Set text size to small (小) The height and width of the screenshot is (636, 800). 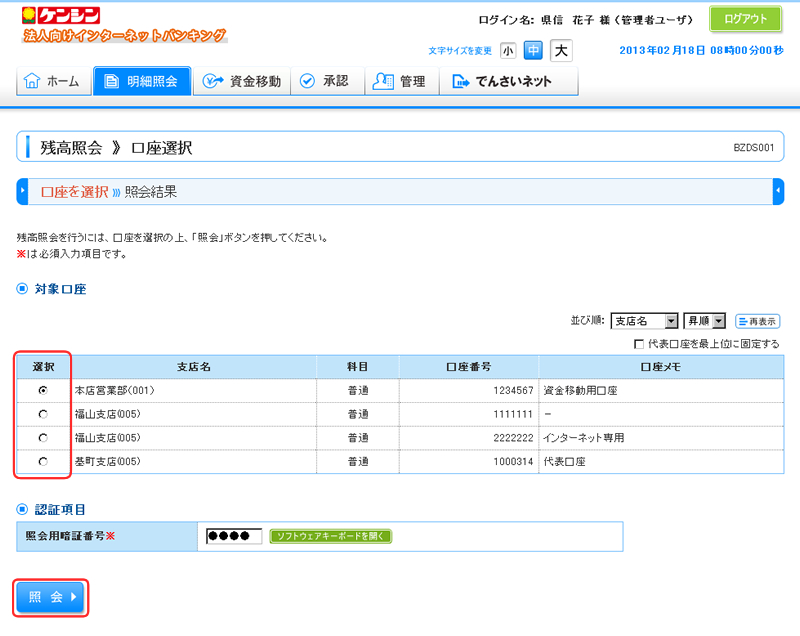(508, 50)
